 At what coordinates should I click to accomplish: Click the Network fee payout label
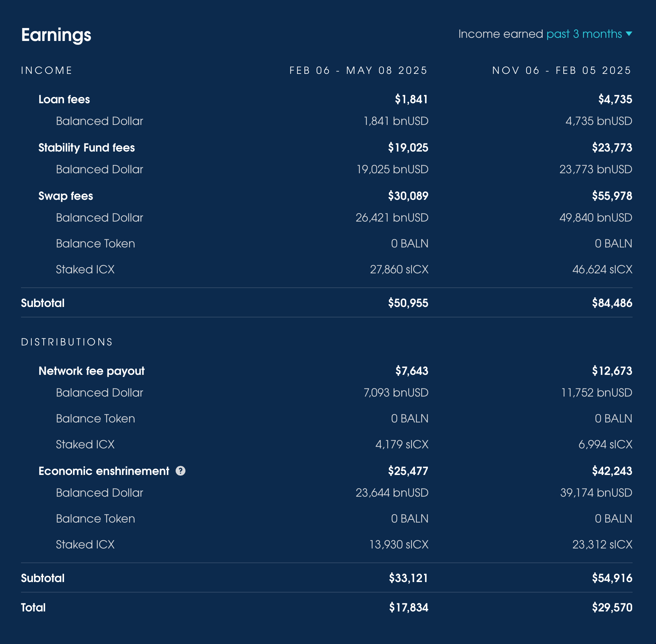(91, 371)
